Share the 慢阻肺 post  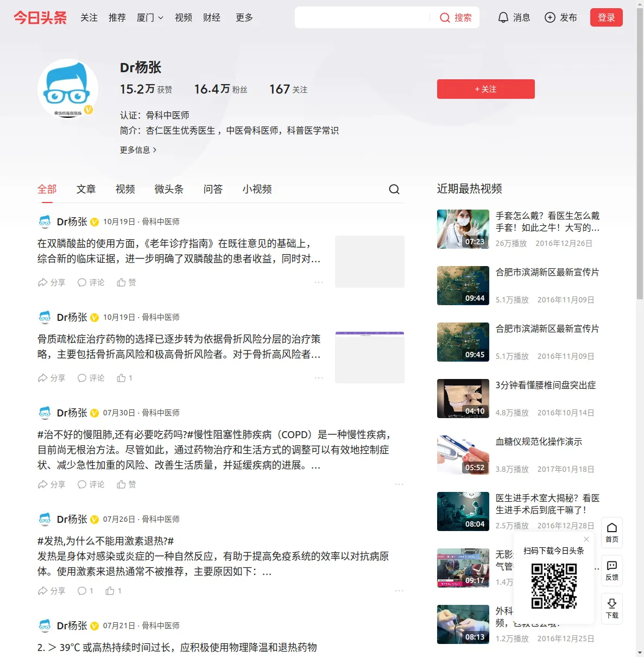click(52, 484)
